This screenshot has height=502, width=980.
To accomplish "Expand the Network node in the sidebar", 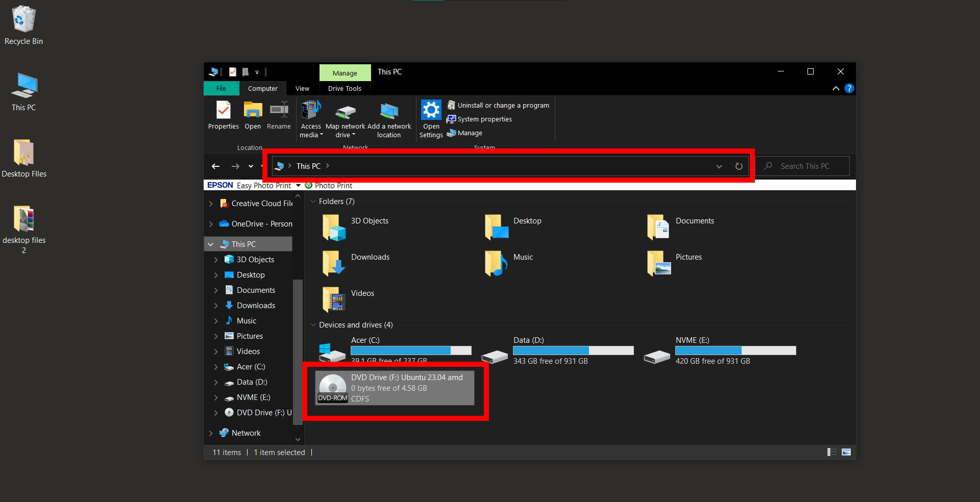I will 211,433.
